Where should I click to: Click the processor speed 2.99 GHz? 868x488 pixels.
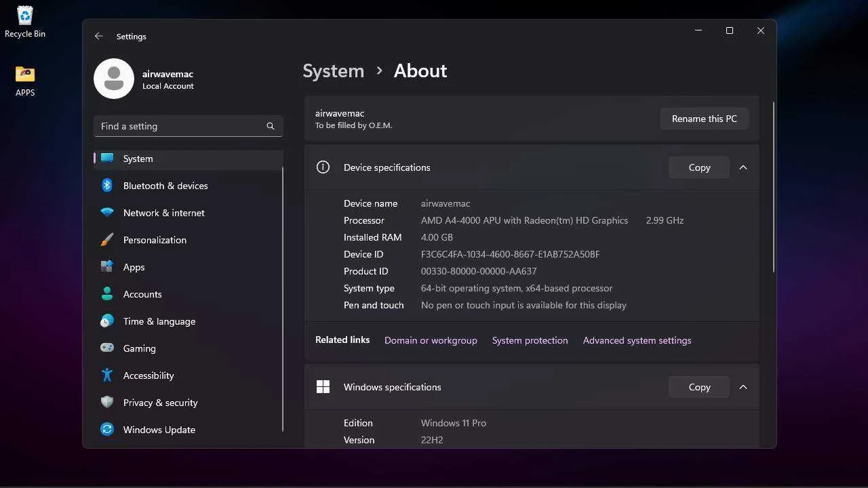pyautogui.click(x=665, y=220)
